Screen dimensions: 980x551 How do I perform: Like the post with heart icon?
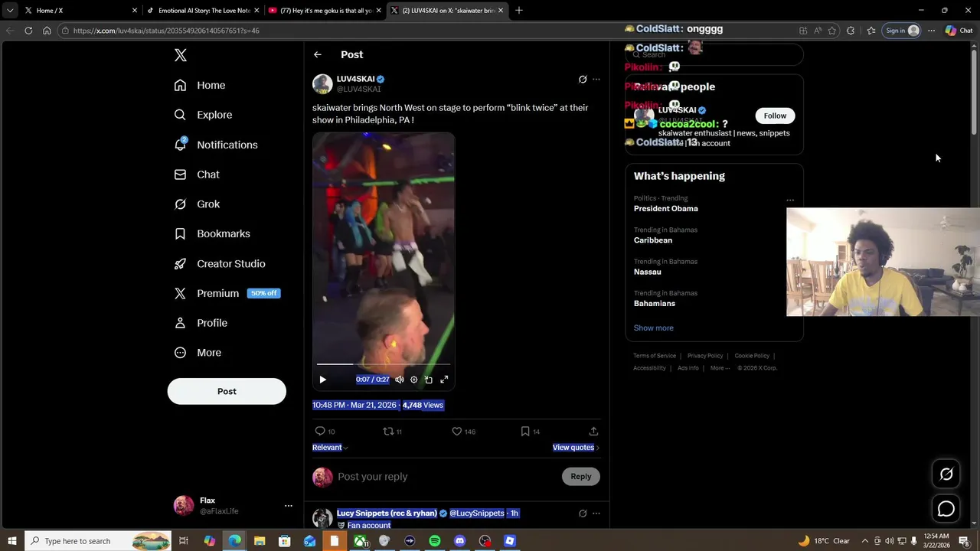[457, 432]
